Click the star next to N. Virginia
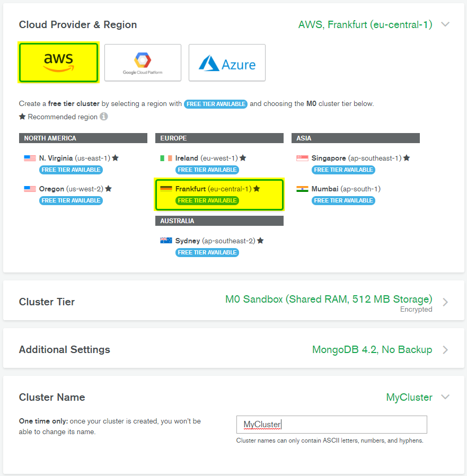 coord(116,158)
